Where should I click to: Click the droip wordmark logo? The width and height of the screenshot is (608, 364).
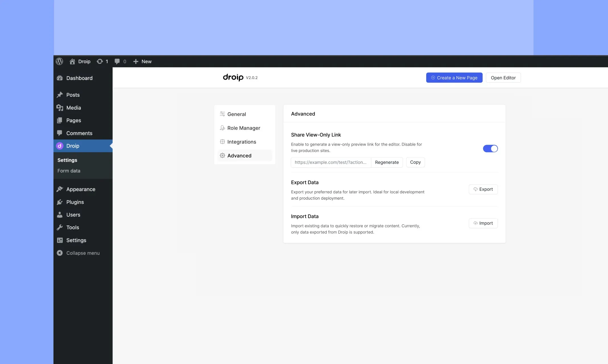pos(233,77)
